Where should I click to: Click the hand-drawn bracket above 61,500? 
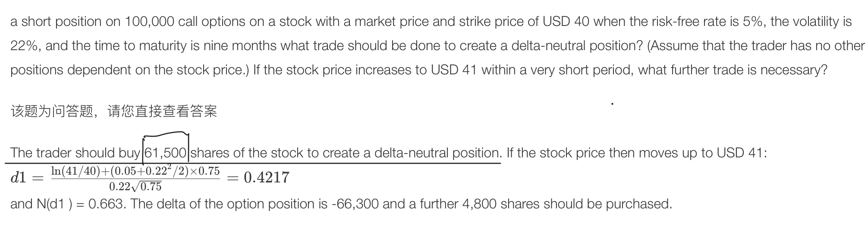click(166, 135)
